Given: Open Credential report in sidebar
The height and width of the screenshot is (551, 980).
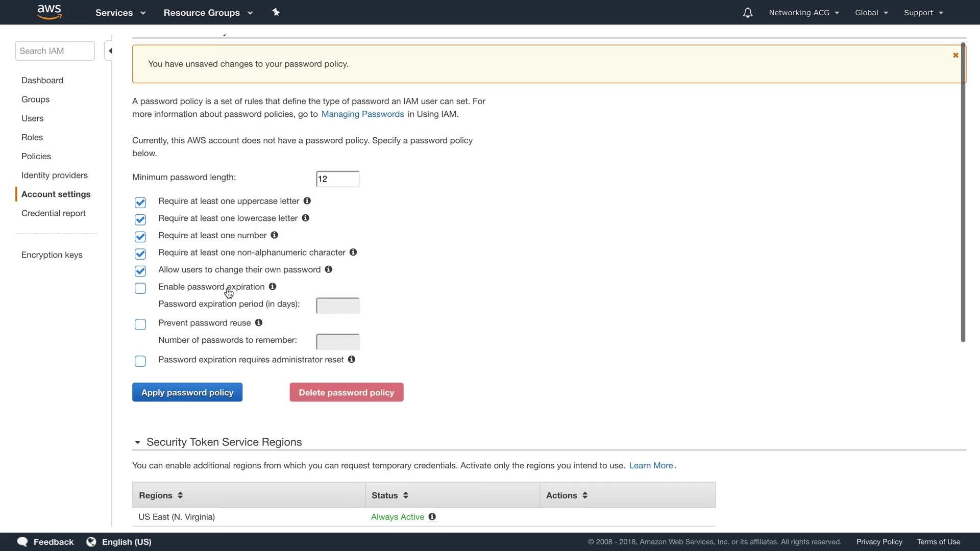Looking at the screenshot, I should tap(54, 213).
